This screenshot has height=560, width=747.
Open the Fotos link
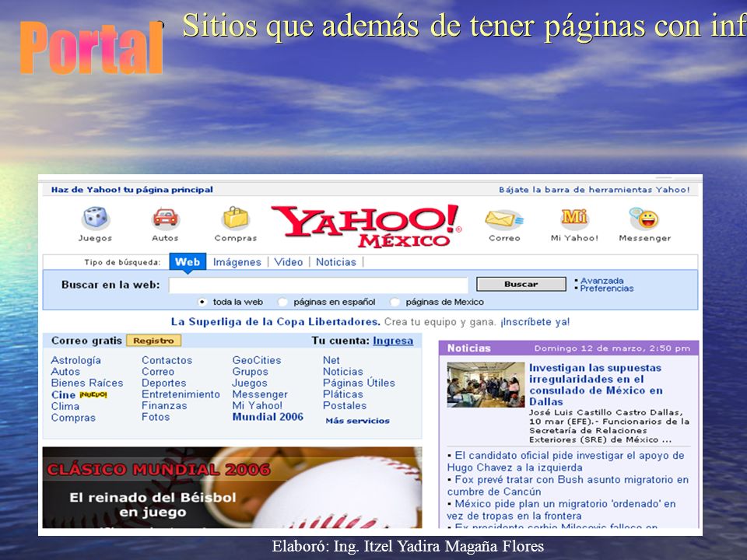(x=156, y=417)
